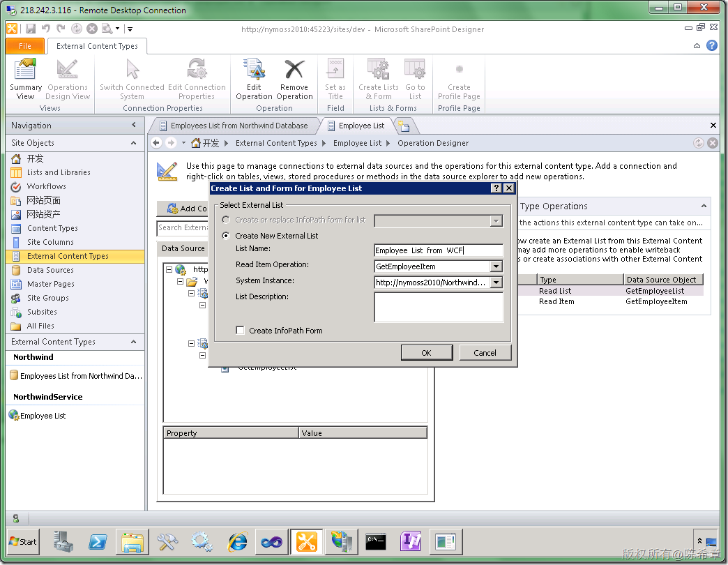Screen dimensions: 728x565
Task: Click Create Profile Page icon
Action: (x=459, y=80)
